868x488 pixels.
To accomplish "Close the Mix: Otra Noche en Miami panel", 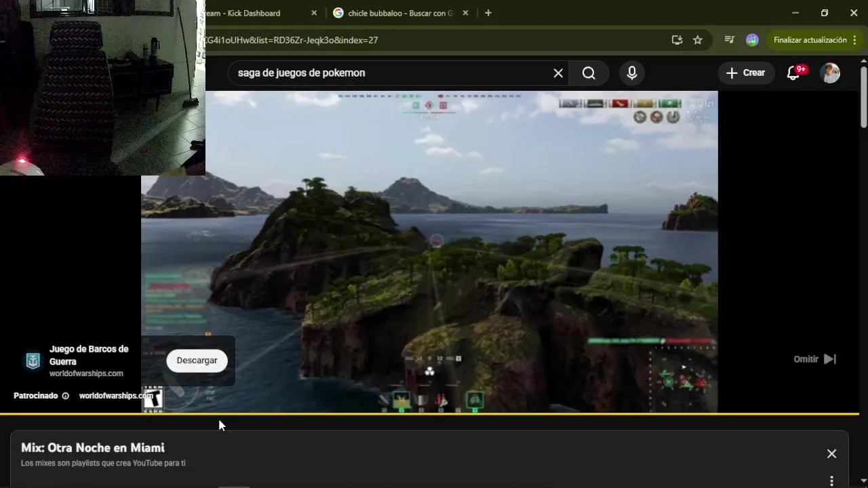I will [x=831, y=453].
